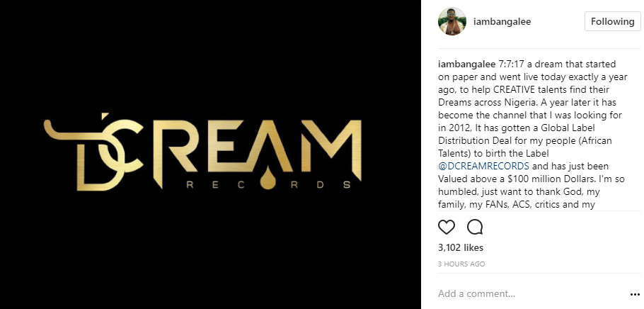The height and width of the screenshot is (309, 644).
Task: Open the iambangalee username in the header
Action: (x=502, y=21)
